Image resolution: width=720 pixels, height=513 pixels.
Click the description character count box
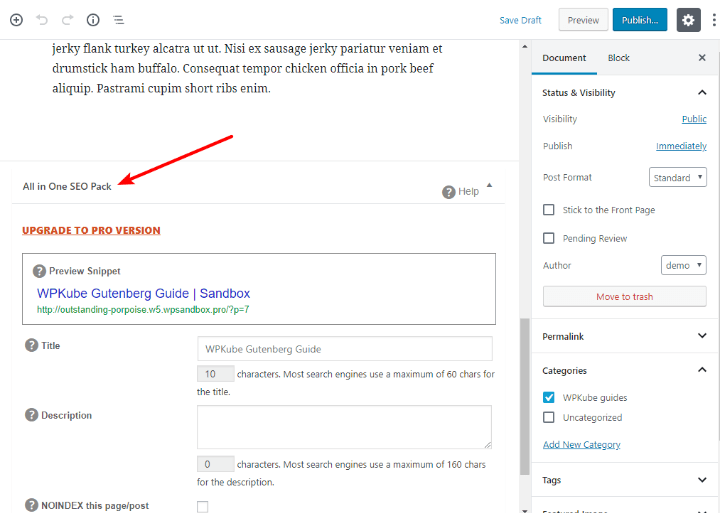[x=216, y=464]
